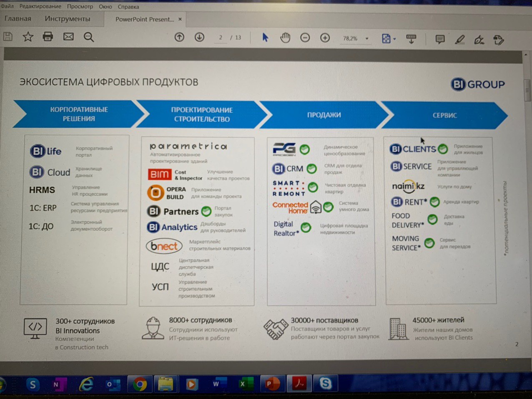This screenshot has width=532, height=399.
Task: Open the Просмотр menu
Action: click(80, 6)
